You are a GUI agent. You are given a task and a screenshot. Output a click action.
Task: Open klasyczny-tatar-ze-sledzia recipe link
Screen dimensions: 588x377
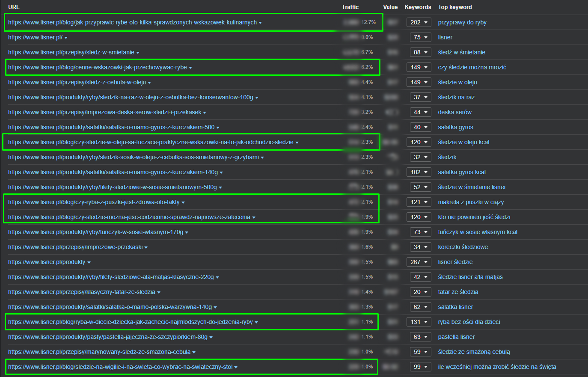pyautogui.click(x=82, y=292)
